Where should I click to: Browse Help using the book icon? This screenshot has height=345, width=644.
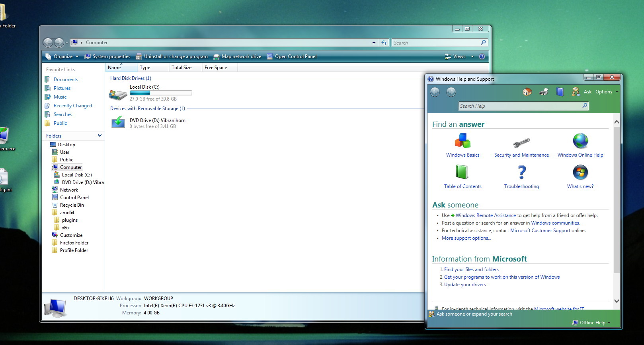(560, 92)
